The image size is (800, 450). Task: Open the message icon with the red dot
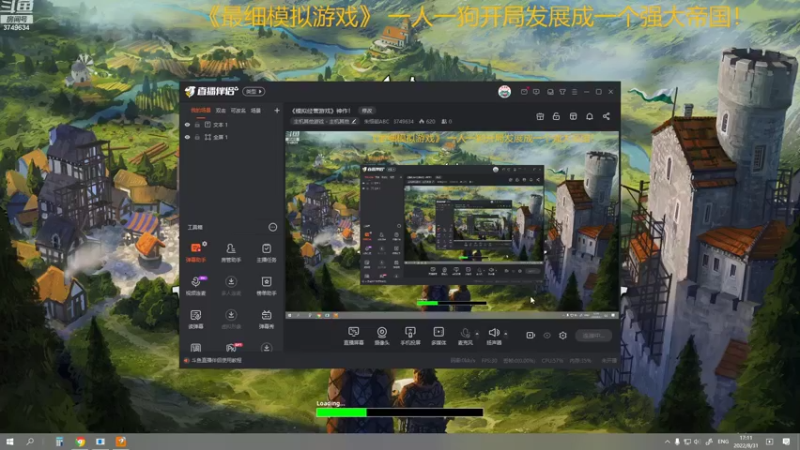tap(524, 91)
